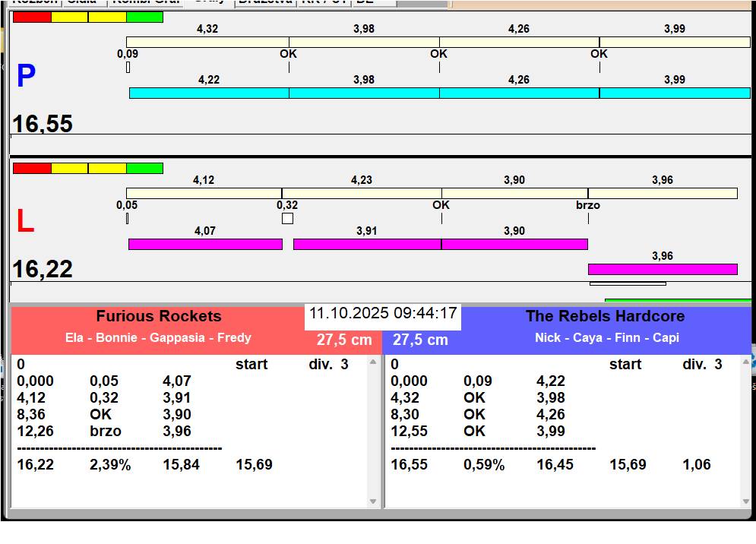This screenshot has height=544, width=756.
Task: Click the scroll-down arrow in Rebels Hardcore results
Action: 745,501
